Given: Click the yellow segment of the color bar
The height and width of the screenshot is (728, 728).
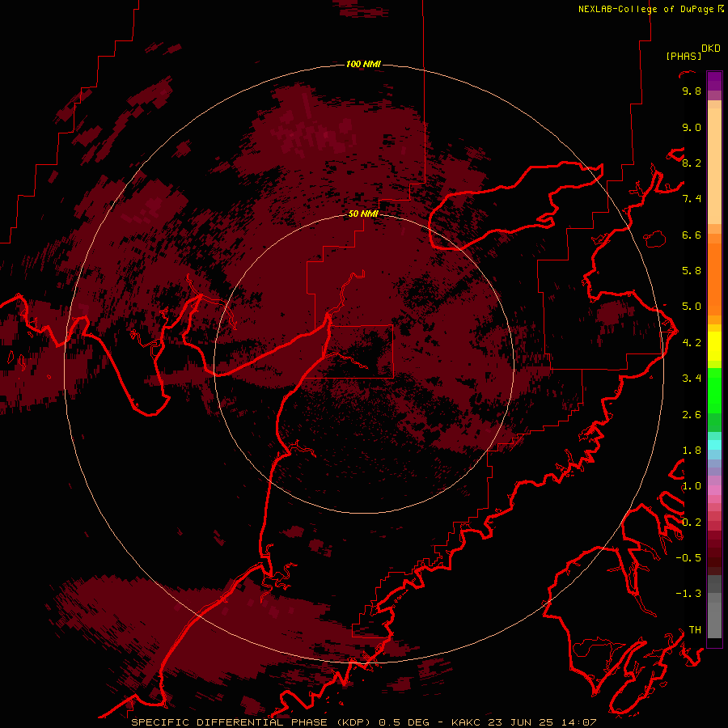Looking at the screenshot, I should pos(714,346).
